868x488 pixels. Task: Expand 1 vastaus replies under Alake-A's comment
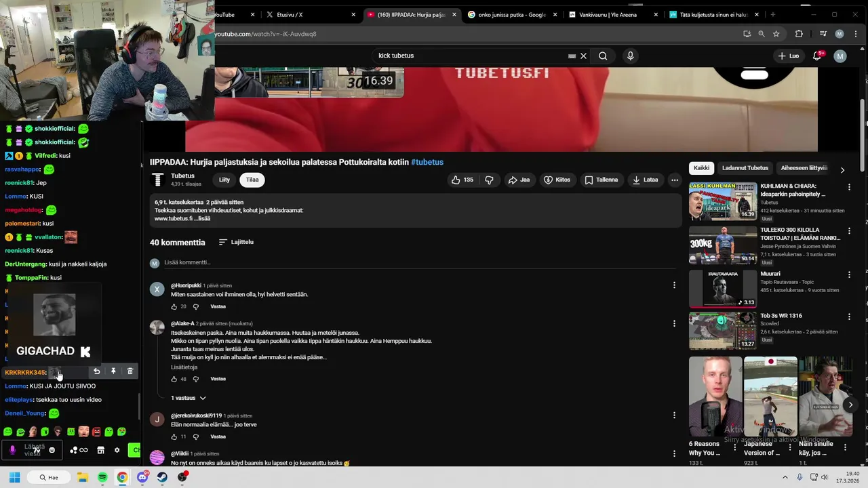click(x=188, y=398)
